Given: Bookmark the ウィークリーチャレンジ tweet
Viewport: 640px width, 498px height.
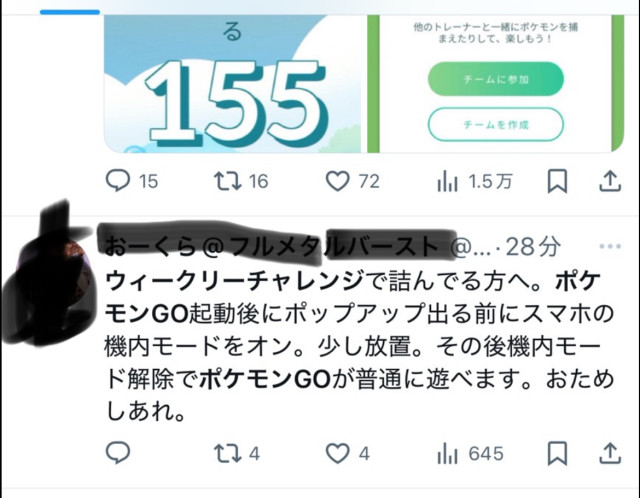Looking at the screenshot, I should tap(557, 453).
